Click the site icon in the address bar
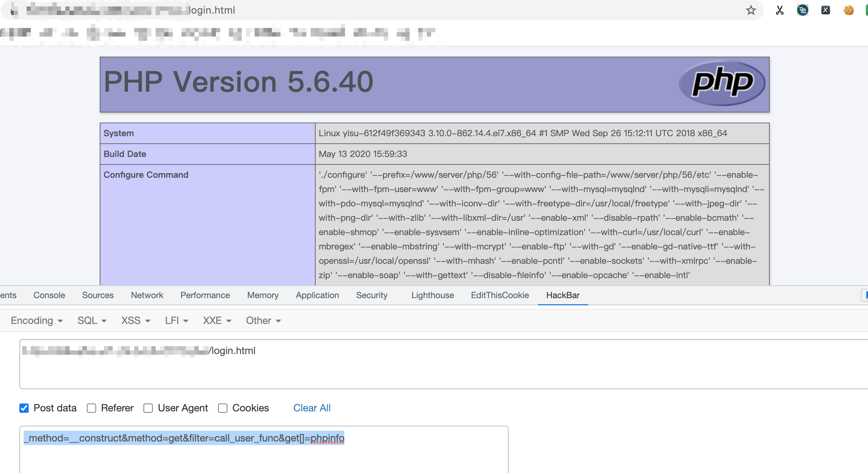Image resolution: width=868 pixels, height=473 pixels. pyautogui.click(x=14, y=10)
